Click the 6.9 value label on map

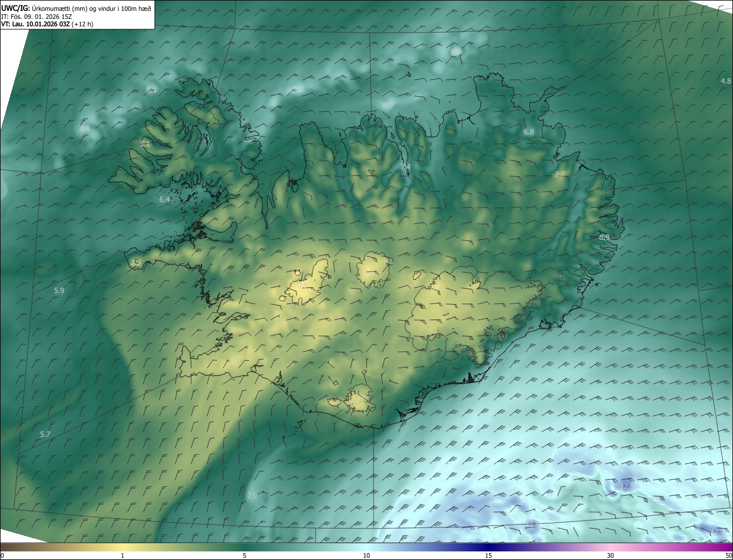click(x=604, y=237)
